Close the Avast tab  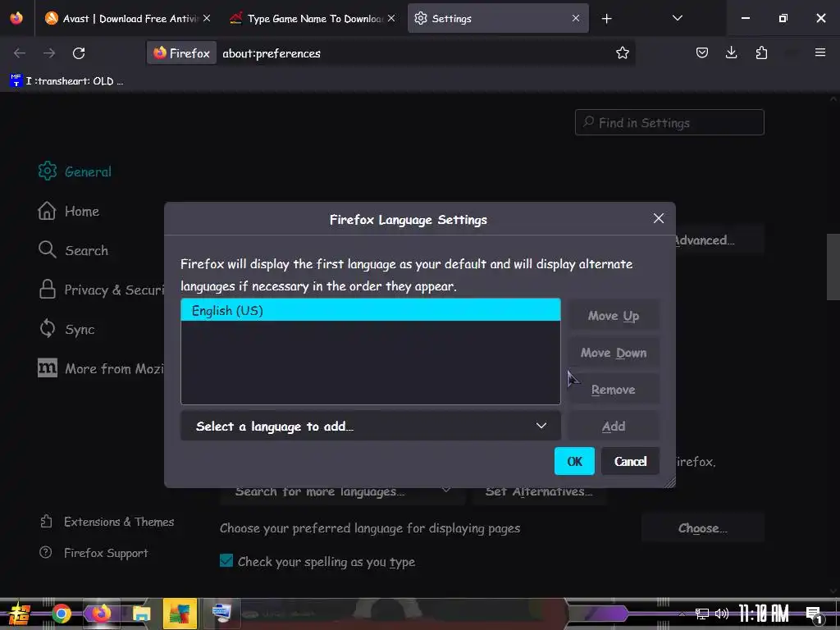point(207,18)
